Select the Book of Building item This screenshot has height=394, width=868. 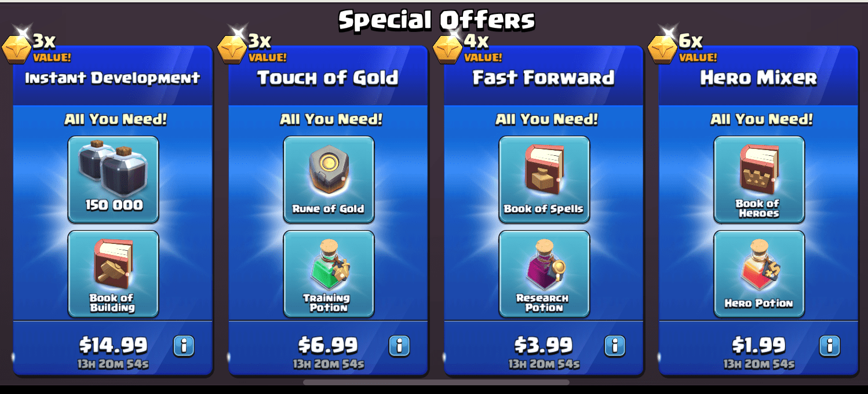tap(113, 274)
